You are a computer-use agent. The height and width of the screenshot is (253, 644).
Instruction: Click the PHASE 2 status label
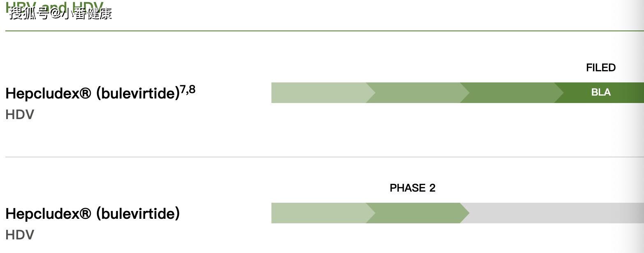(412, 188)
